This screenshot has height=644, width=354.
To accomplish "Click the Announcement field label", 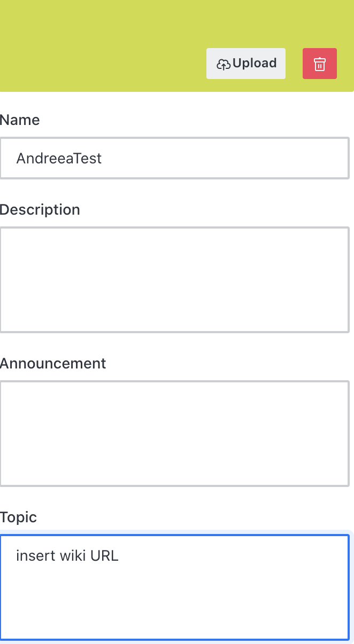I will click(53, 364).
